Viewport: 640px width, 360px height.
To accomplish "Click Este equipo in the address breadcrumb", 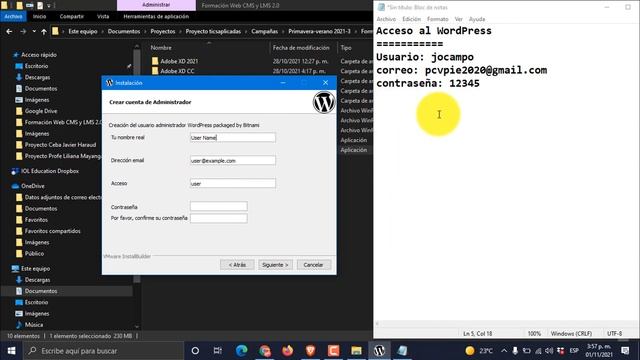I will pos(83,31).
